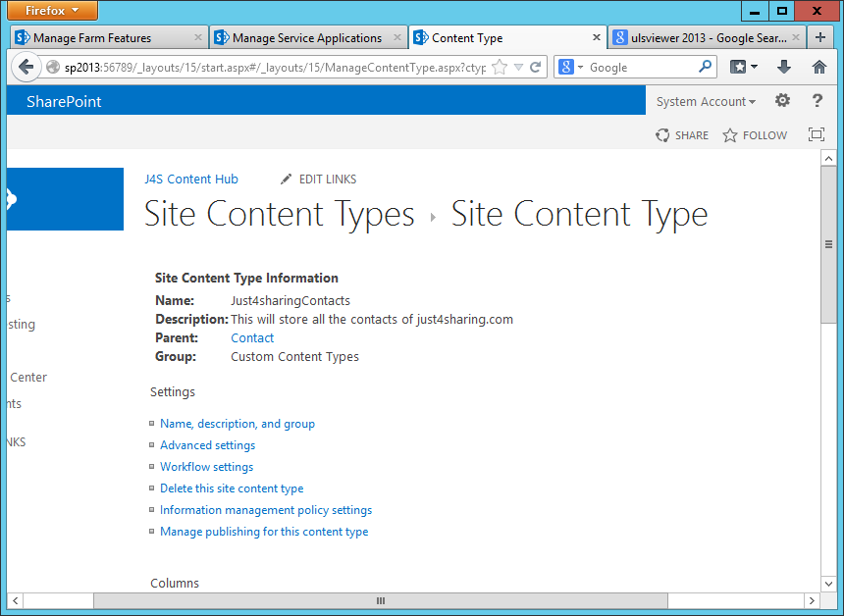Open the Contact parent content type
This screenshot has height=616, width=844.
(252, 337)
